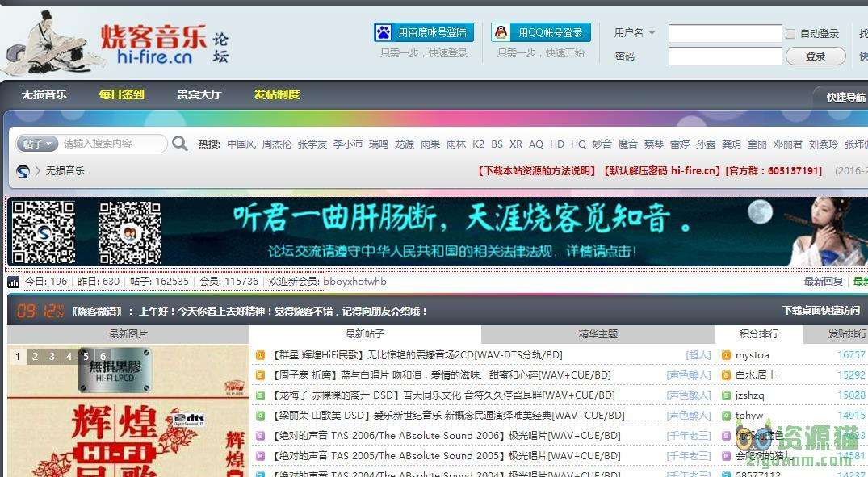Open the 贵宾大厅 nav item
The width and height of the screenshot is (868, 477).
(199, 94)
